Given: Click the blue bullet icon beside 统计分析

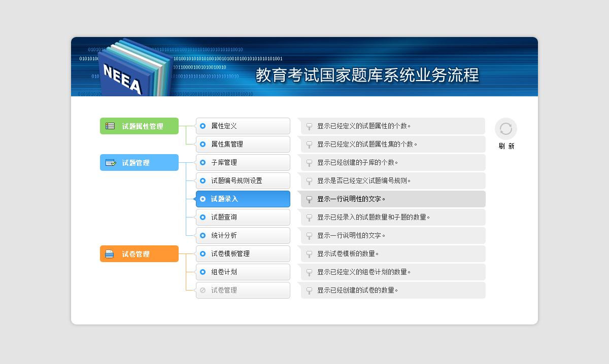Looking at the screenshot, I should (203, 236).
